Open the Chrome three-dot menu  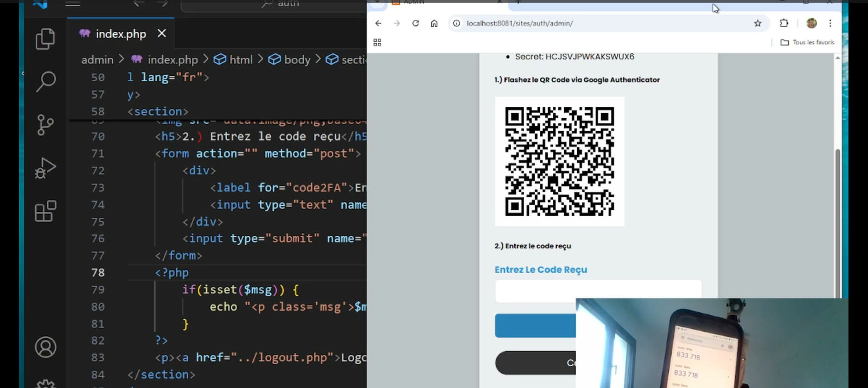(x=830, y=23)
